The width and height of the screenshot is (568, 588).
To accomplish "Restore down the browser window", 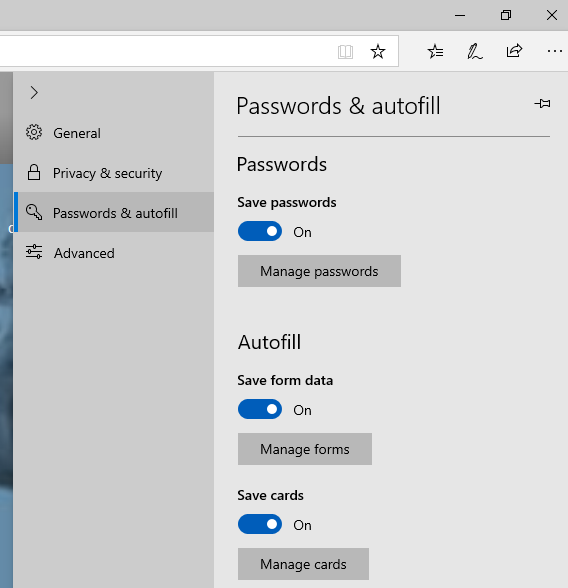I will tap(506, 15).
